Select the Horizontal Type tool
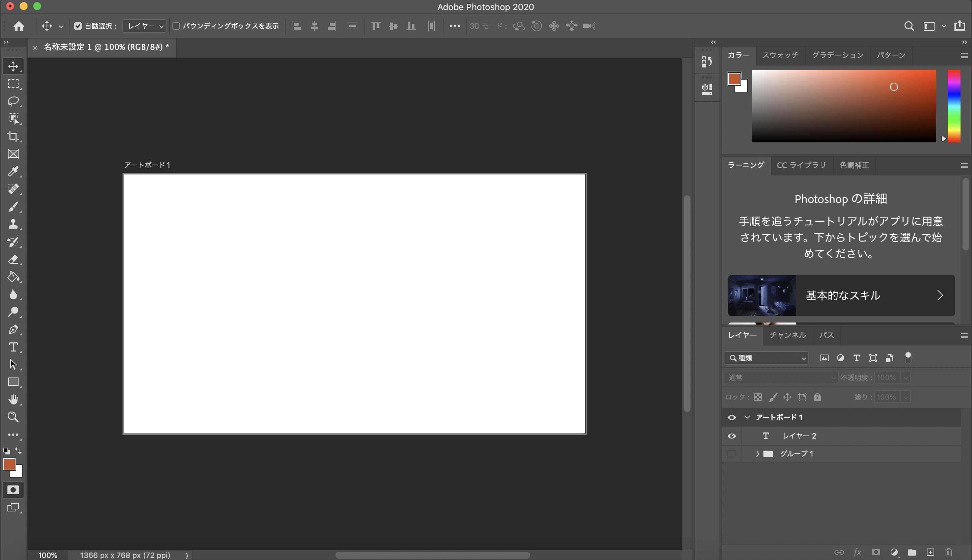Screen dimensions: 972x560 [x=13, y=347]
